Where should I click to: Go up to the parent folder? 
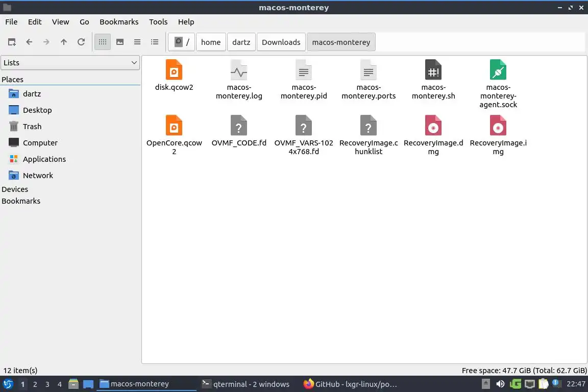[64, 42]
